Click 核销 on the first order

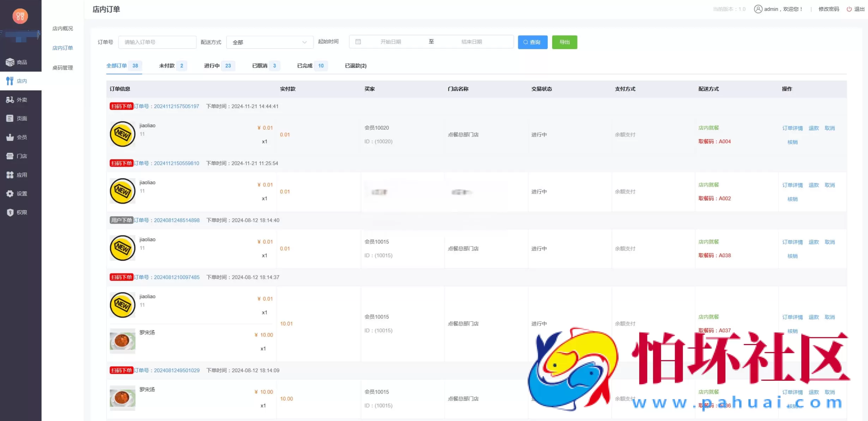point(792,142)
